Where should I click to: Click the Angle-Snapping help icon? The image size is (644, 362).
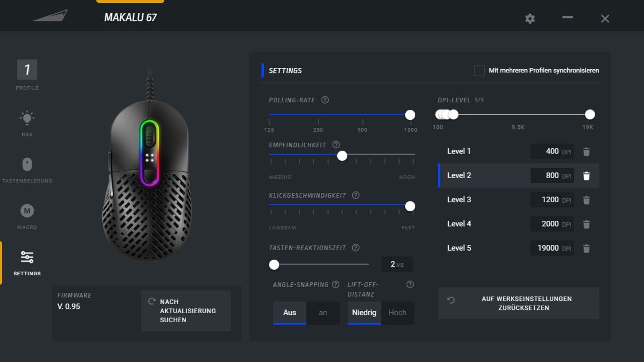pos(336,284)
